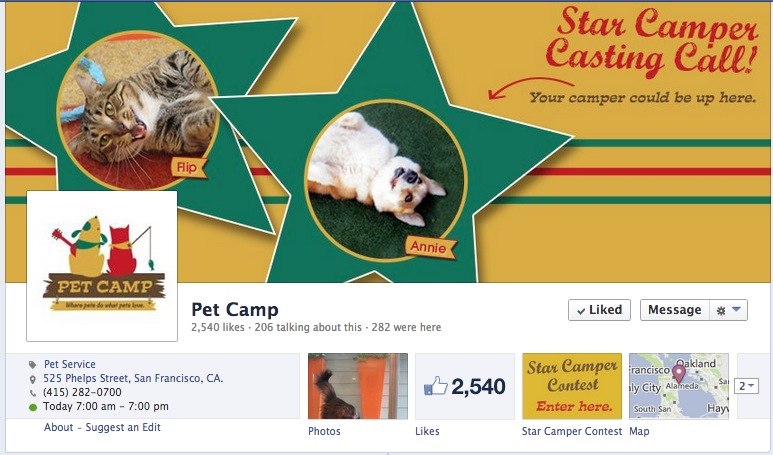773x455 pixels.
Task: Open the Pet Service category link
Action: pyautogui.click(x=70, y=364)
